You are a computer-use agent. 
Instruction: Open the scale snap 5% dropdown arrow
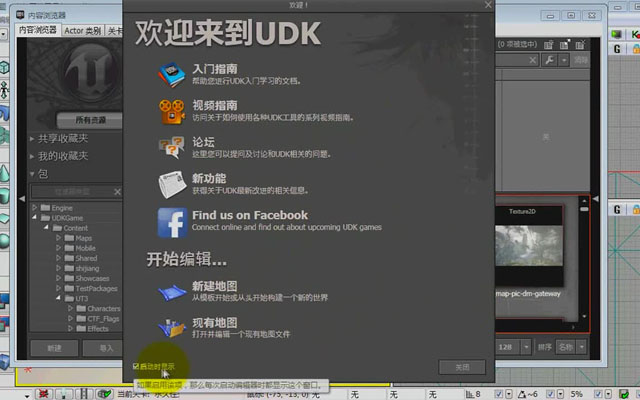(x=608, y=394)
